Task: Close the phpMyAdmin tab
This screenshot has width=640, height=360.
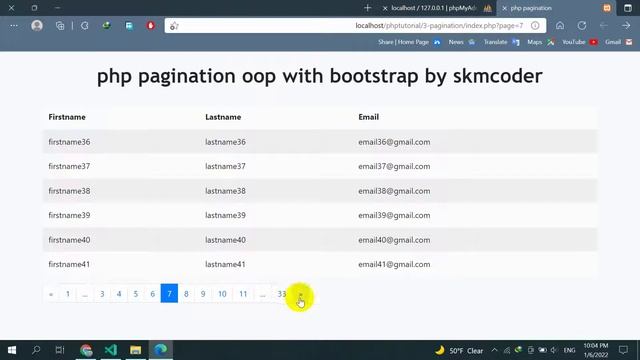Action: [x=385, y=8]
